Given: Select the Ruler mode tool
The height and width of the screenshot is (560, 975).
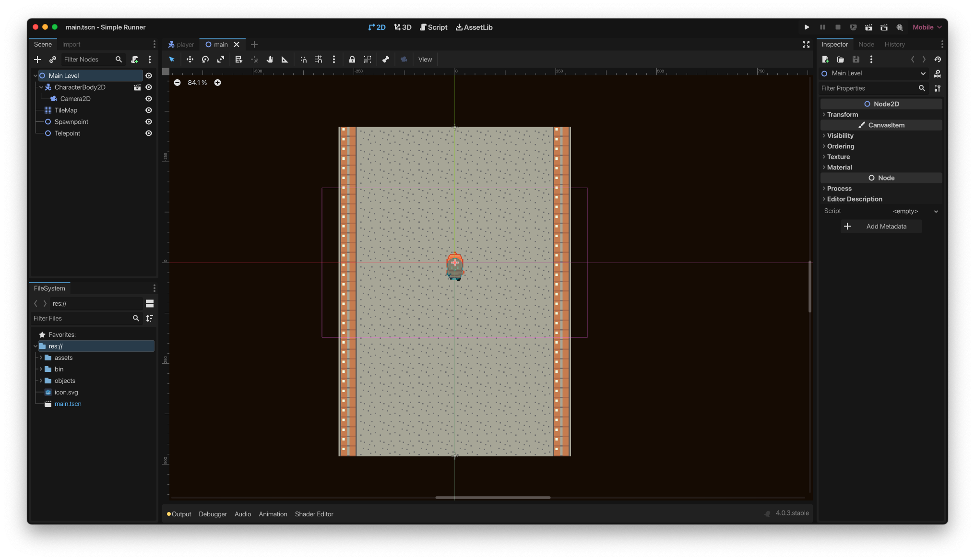Looking at the screenshot, I should pyautogui.click(x=285, y=60).
